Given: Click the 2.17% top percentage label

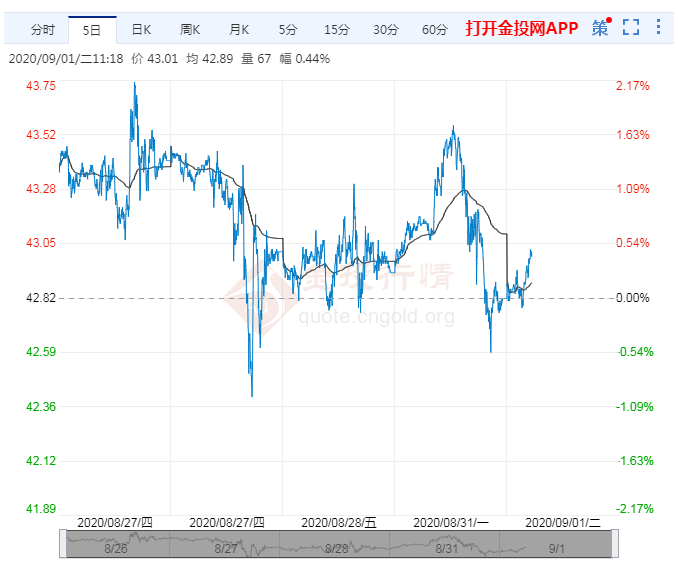Looking at the screenshot, I should [633, 86].
